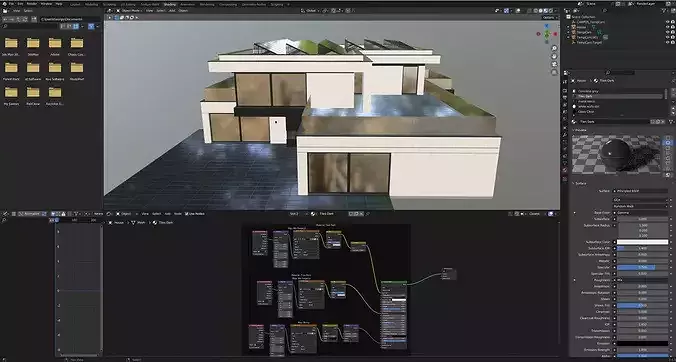This screenshot has height=362, width=676.
Task: Open the Slot 2 dropdown in node editor
Action: click(299, 214)
